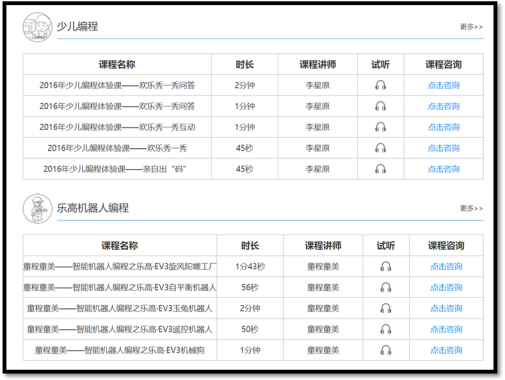The height and width of the screenshot is (380, 505).
Task: Play trial audio for 2分钟 秀问答 course
Action: (380, 85)
